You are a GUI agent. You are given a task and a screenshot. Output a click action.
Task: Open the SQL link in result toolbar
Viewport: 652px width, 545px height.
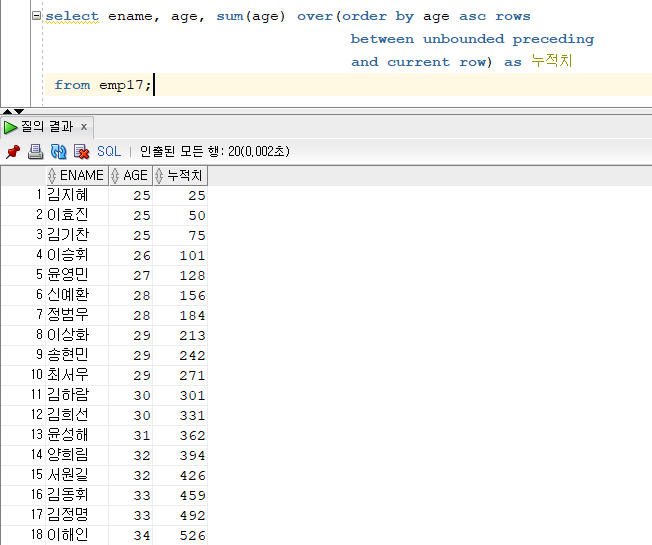109,151
